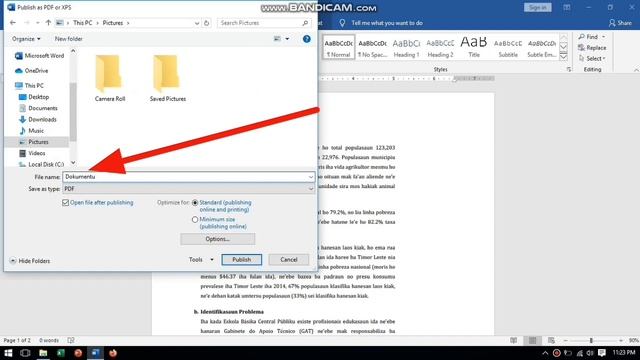The width and height of the screenshot is (640, 360).
Task: Select Standard publishing optimization option
Action: [195, 202]
